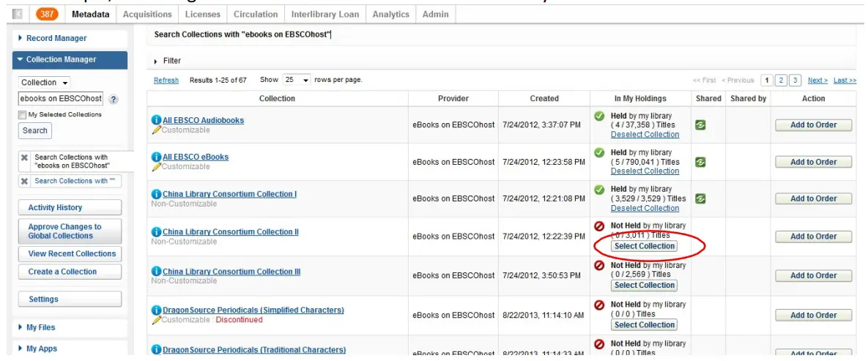The image size is (868, 361).
Task: Go to results page 3
Action: pos(795,81)
